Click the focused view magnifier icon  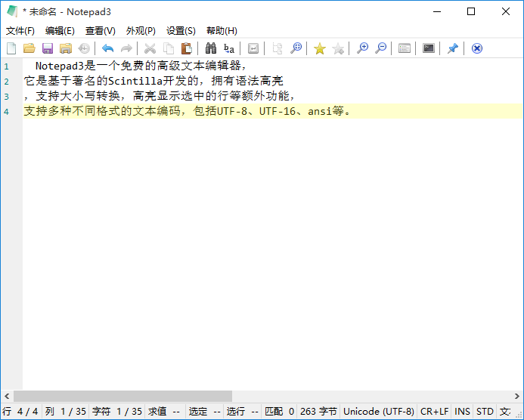pyautogui.click(x=296, y=48)
